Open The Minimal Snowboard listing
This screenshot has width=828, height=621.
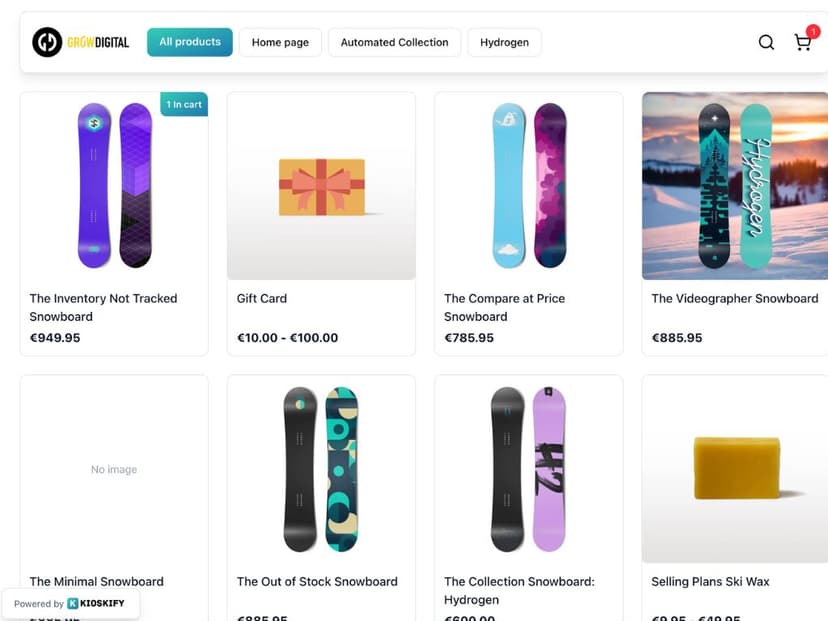tap(96, 581)
